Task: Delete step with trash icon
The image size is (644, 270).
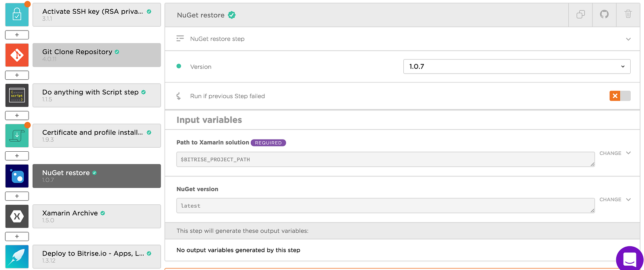Action: (628, 15)
